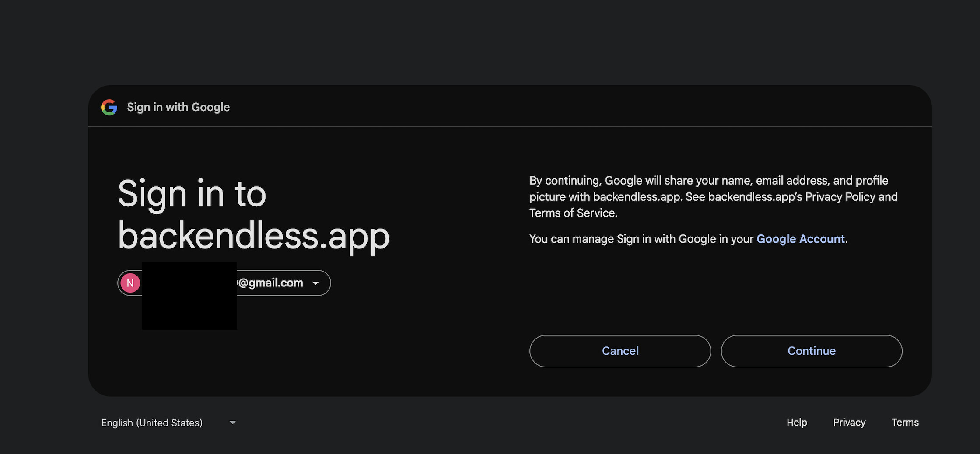Open the English (United States) language dropdown
Image resolution: width=980 pixels, height=454 pixels.
[168, 423]
